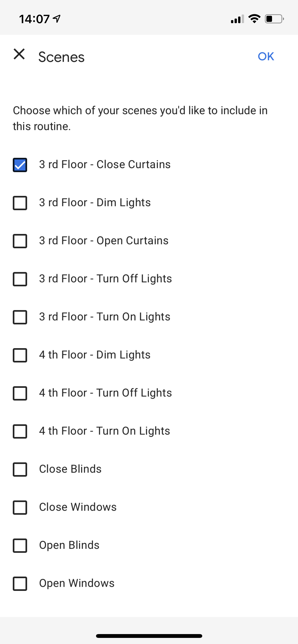Image resolution: width=298 pixels, height=644 pixels.
Task: Tap the cellular signal bars icon
Action: (237, 19)
